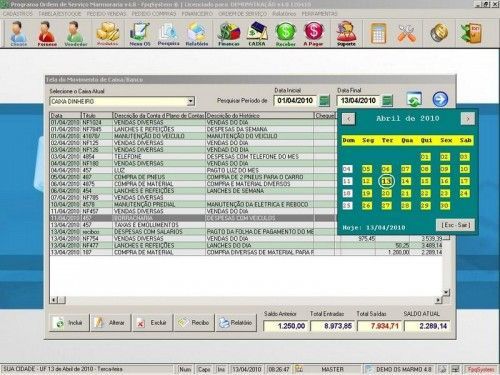Click the Total Saídas value 7.934,71
This screenshot has width=500, height=375.
[x=380, y=326]
